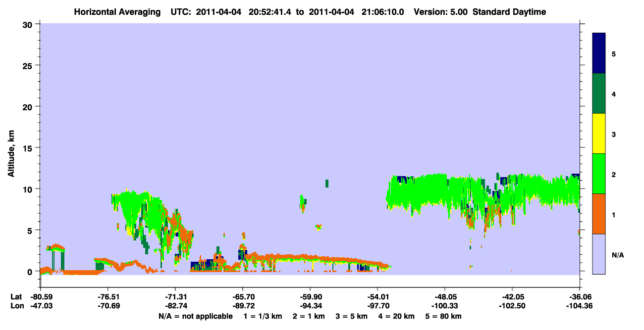644x330 pixels.
Task: Click the latitude value -54.01
Action: coord(377,297)
